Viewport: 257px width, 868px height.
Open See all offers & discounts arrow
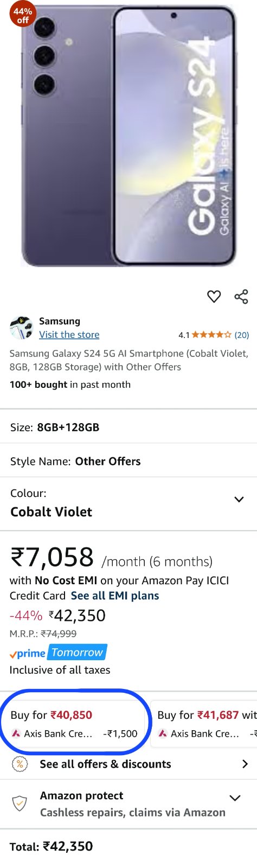245,764
